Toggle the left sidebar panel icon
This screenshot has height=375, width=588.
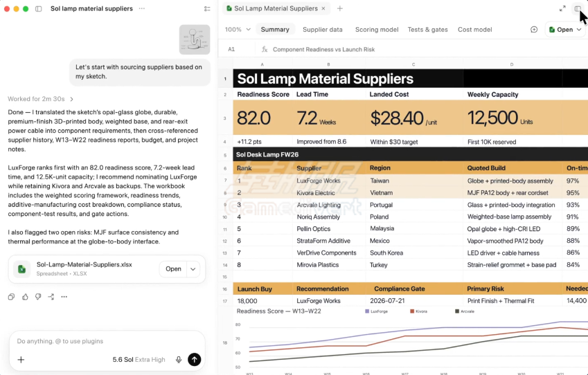pyautogui.click(x=39, y=8)
